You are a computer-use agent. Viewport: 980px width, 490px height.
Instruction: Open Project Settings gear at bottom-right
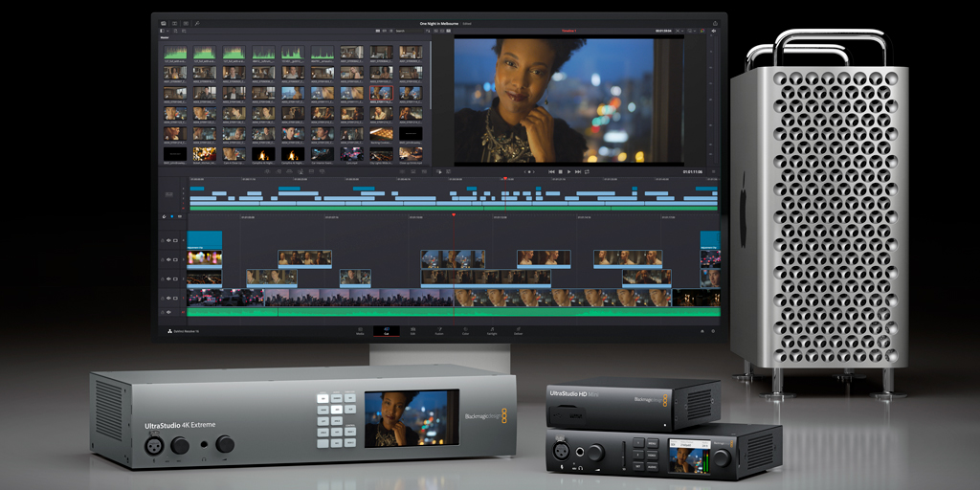point(711,331)
